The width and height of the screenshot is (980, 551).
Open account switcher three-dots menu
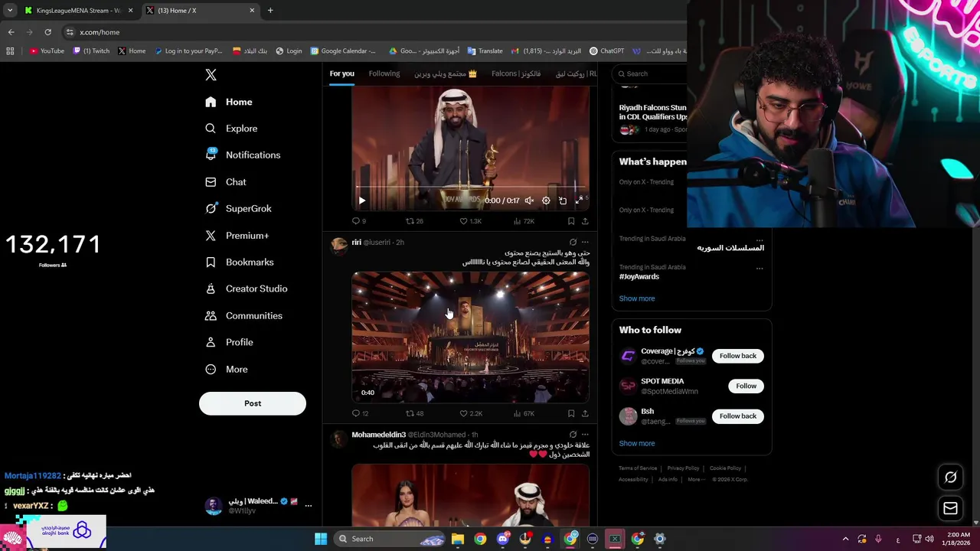tap(309, 505)
